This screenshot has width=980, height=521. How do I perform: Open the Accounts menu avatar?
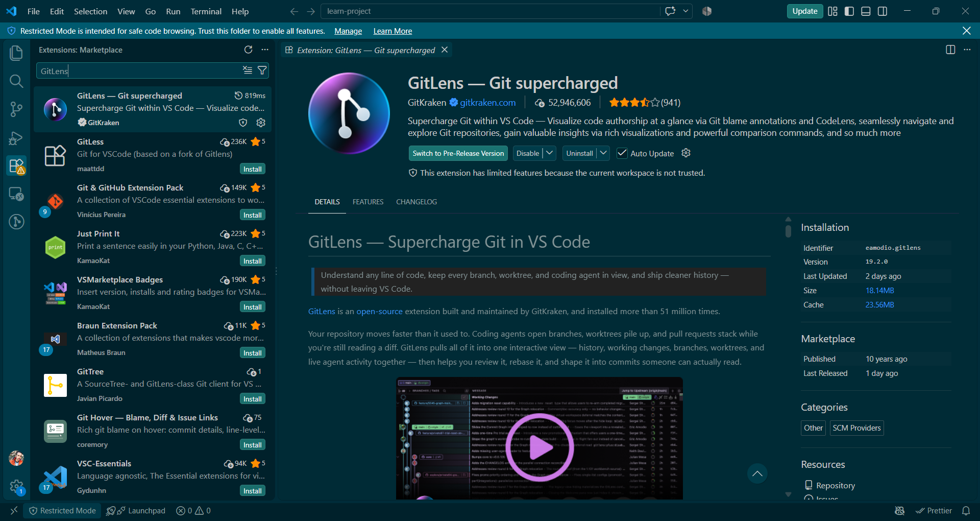pyautogui.click(x=16, y=458)
